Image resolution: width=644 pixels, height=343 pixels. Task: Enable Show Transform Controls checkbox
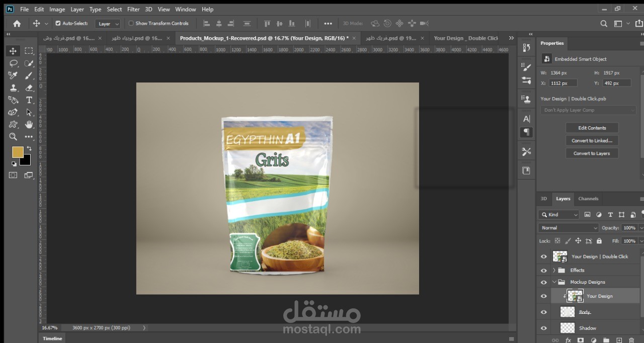tap(131, 23)
